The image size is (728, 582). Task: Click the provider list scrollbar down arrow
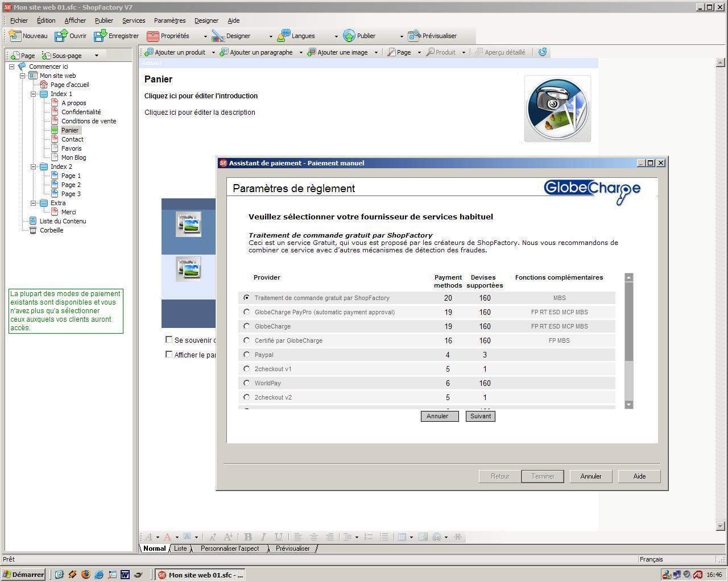(628, 404)
